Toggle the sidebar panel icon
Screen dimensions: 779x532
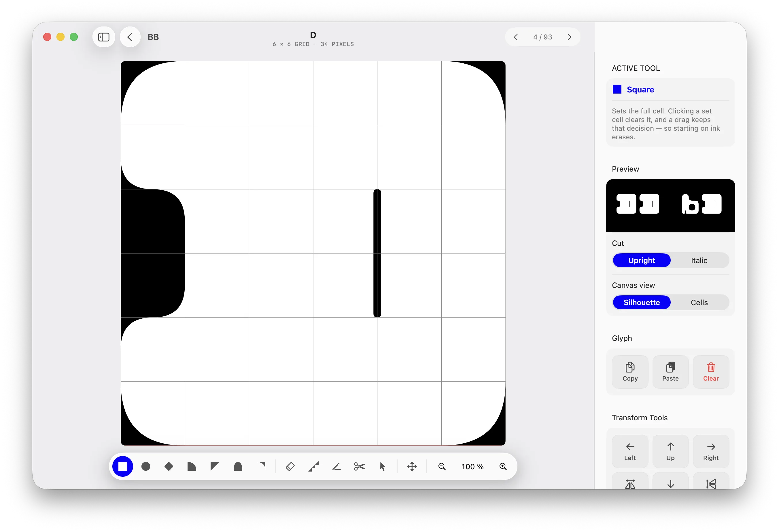click(104, 37)
